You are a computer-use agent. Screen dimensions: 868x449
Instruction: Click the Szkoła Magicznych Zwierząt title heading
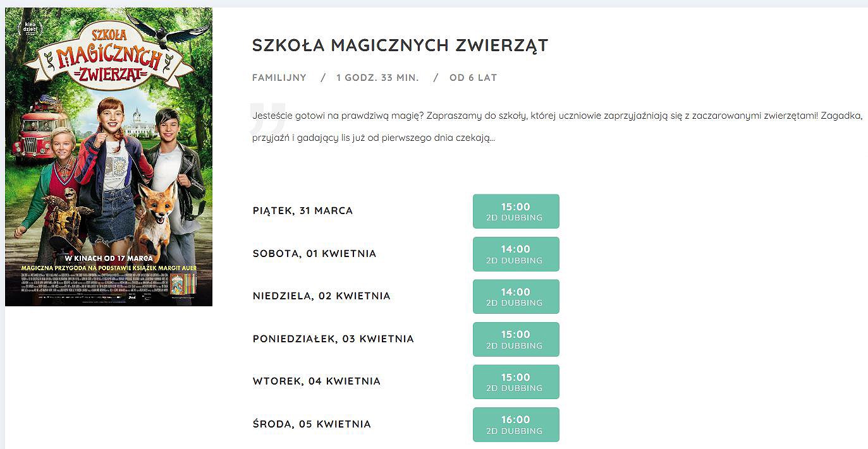(400, 45)
